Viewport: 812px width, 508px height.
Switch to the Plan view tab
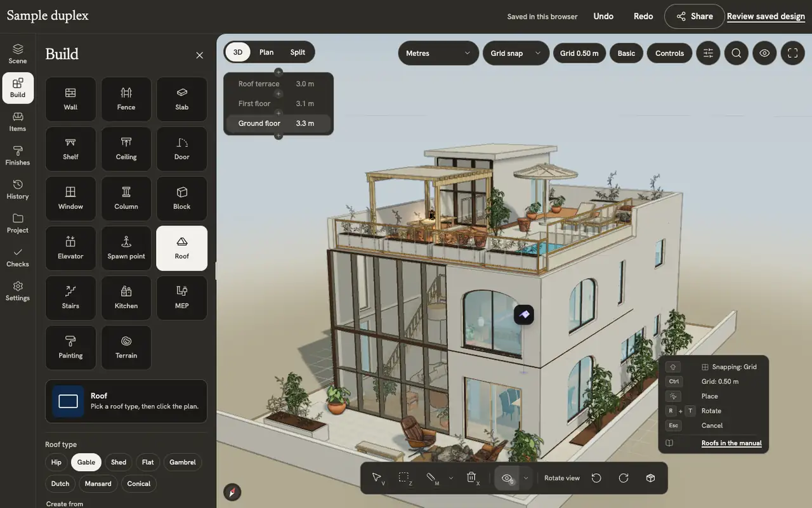(266, 52)
